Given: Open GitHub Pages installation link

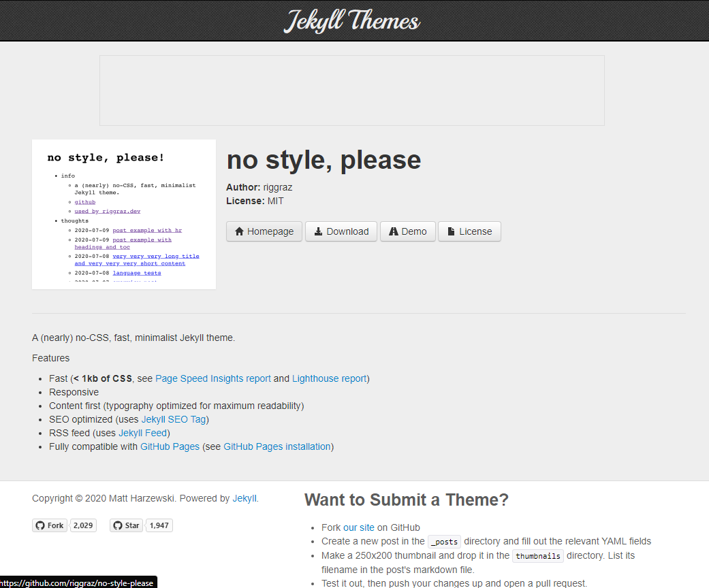Looking at the screenshot, I should pyautogui.click(x=277, y=446).
